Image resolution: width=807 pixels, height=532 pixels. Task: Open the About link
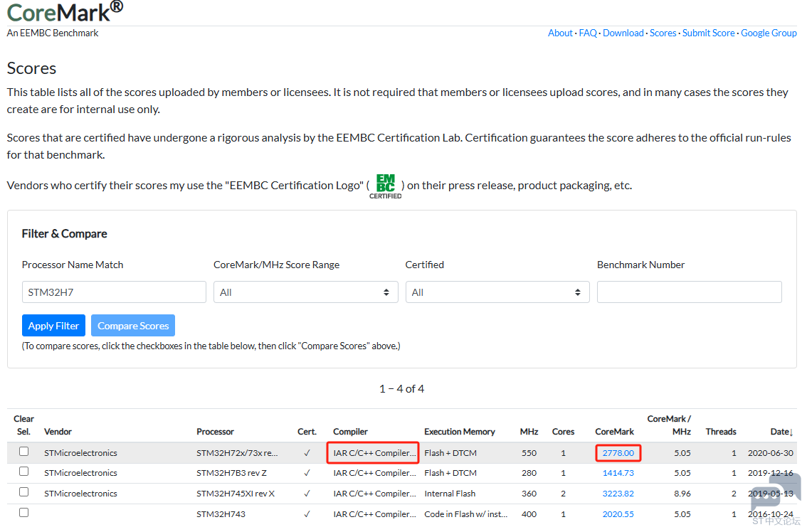pyautogui.click(x=560, y=33)
